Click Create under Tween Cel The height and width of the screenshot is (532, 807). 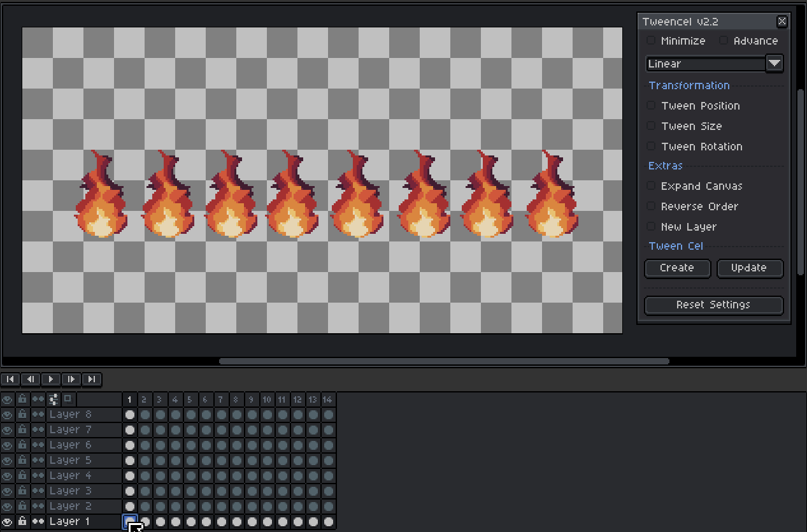(677, 268)
